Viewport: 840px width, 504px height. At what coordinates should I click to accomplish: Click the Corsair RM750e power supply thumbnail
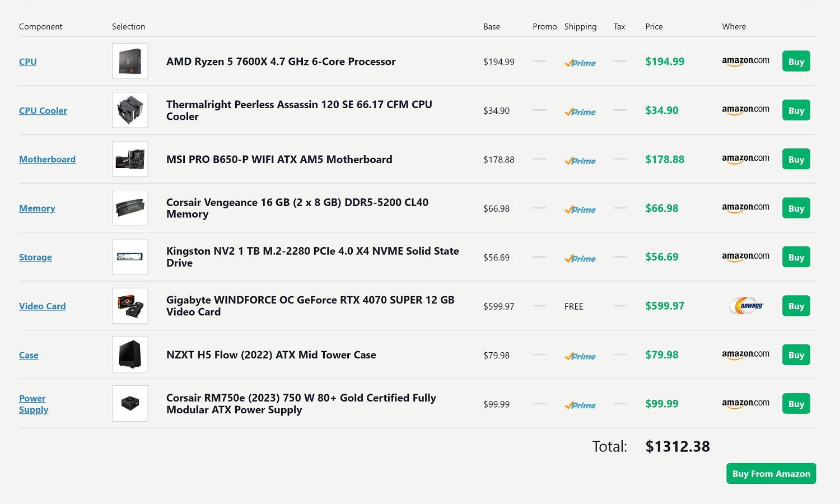130,404
